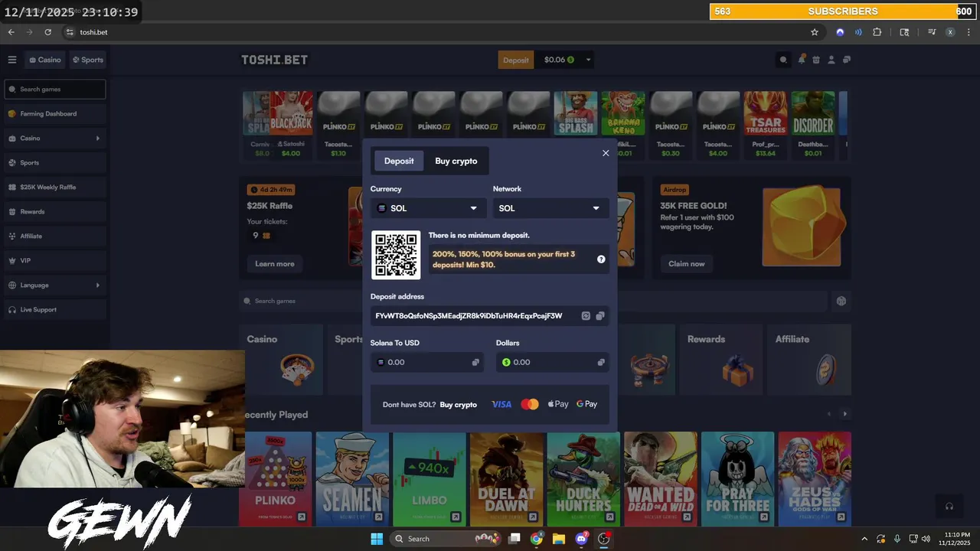Open the site search icon in header

pyautogui.click(x=783, y=60)
